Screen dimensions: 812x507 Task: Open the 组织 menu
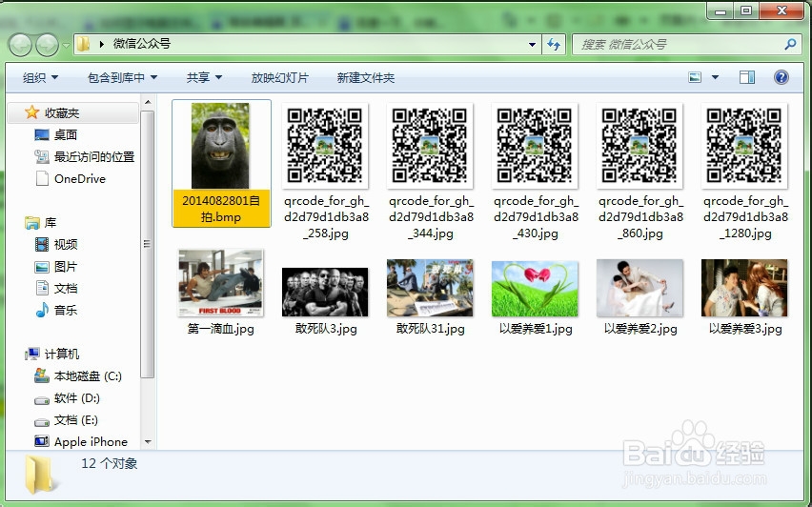pos(40,78)
